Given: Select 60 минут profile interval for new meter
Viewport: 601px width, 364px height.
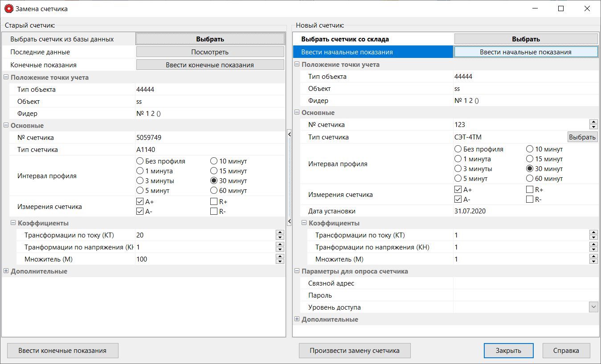Looking at the screenshot, I should (529, 178).
